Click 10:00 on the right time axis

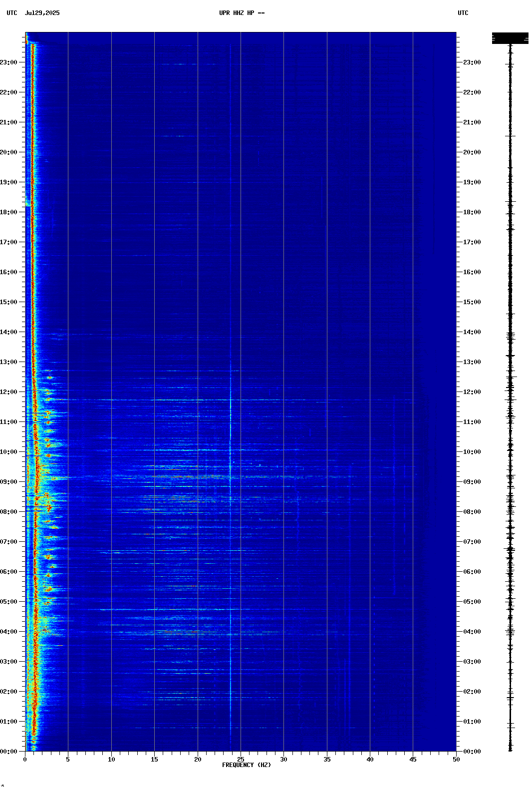click(472, 452)
